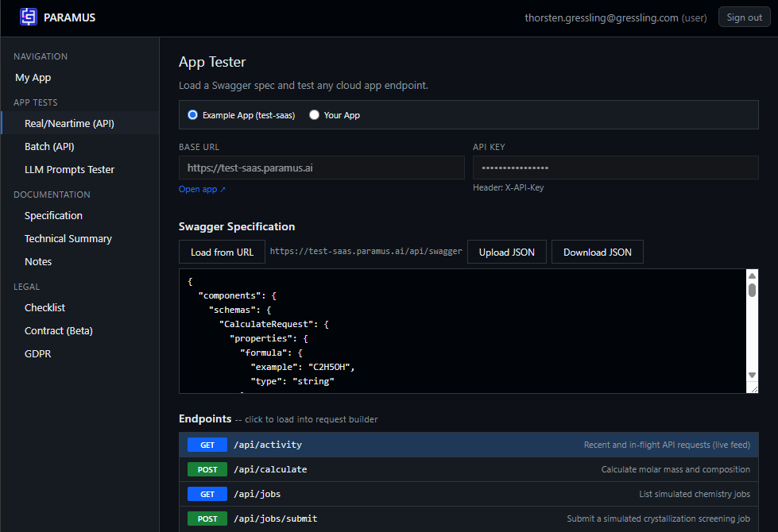Click the user email thorsten.gressling@gressling.com
The width and height of the screenshot is (778, 532).
coord(602,17)
